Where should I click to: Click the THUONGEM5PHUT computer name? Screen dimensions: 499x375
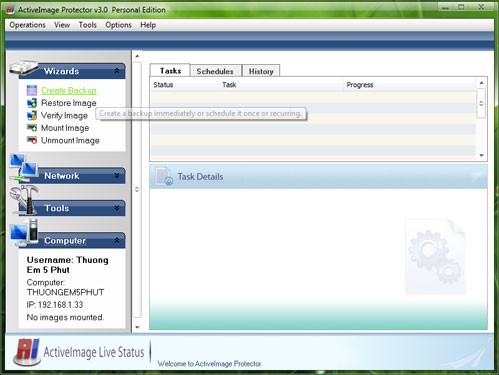[x=65, y=292]
